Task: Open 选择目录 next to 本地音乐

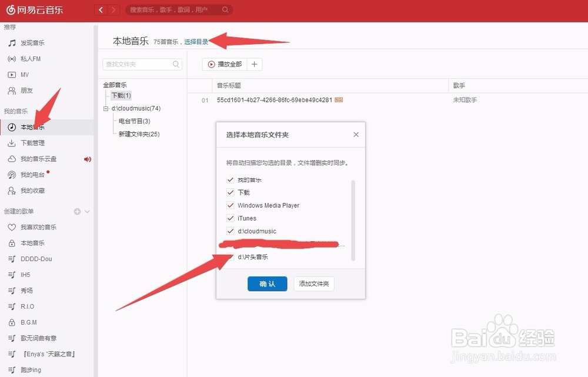Action: coord(196,41)
